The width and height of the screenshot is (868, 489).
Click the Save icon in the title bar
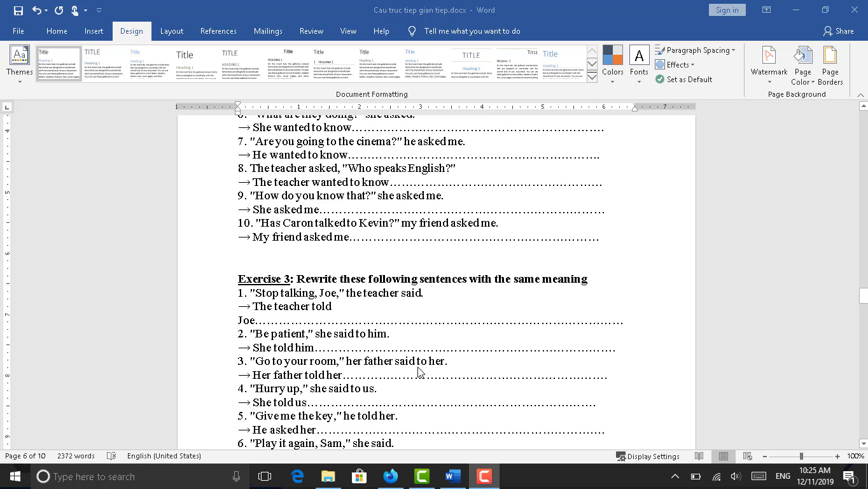(x=18, y=10)
